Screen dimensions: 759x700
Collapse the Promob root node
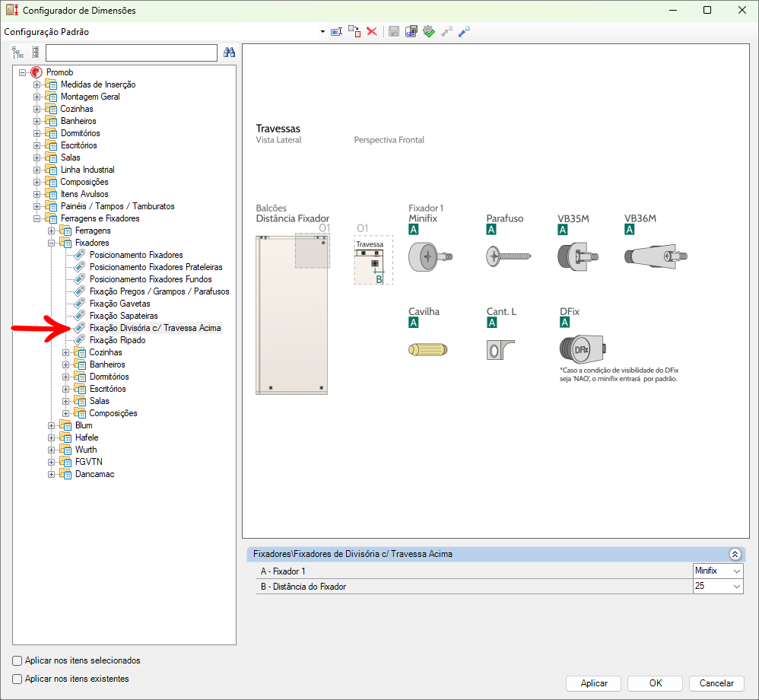[22, 73]
